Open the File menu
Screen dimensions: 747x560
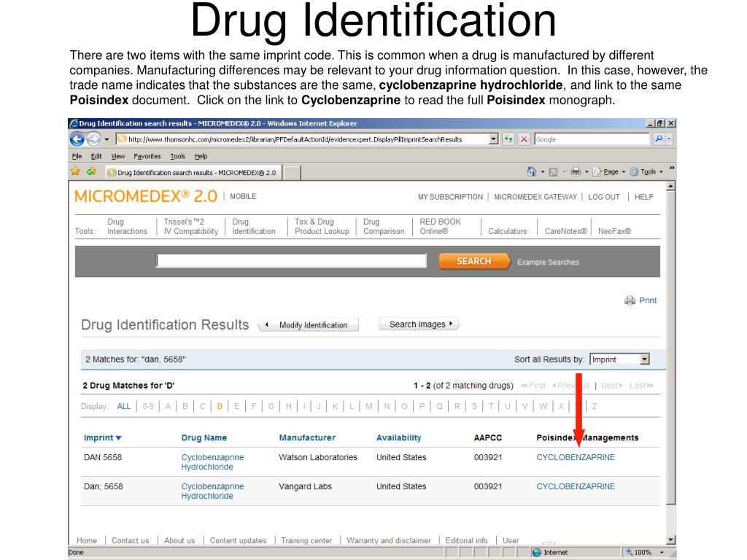click(x=77, y=156)
